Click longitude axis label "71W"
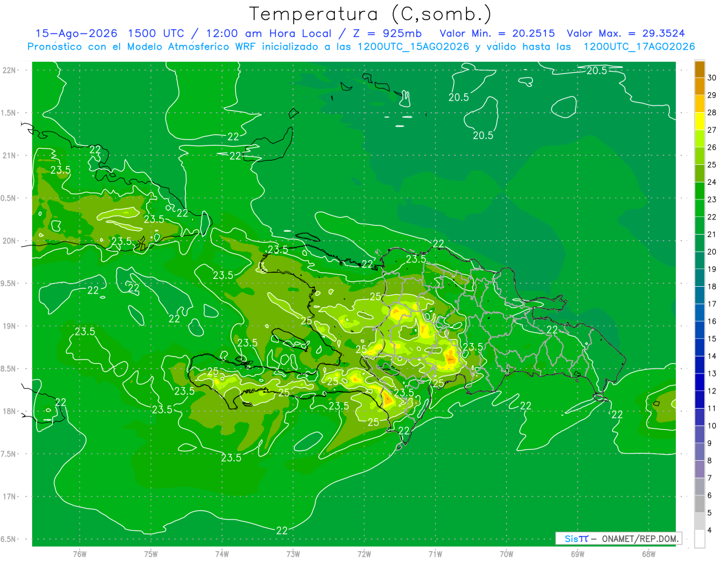 click(435, 554)
